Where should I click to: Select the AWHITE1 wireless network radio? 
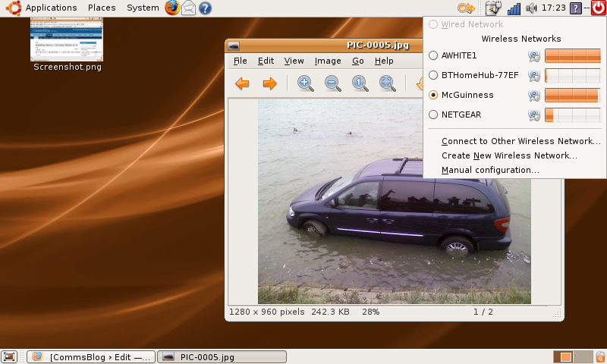pos(433,55)
